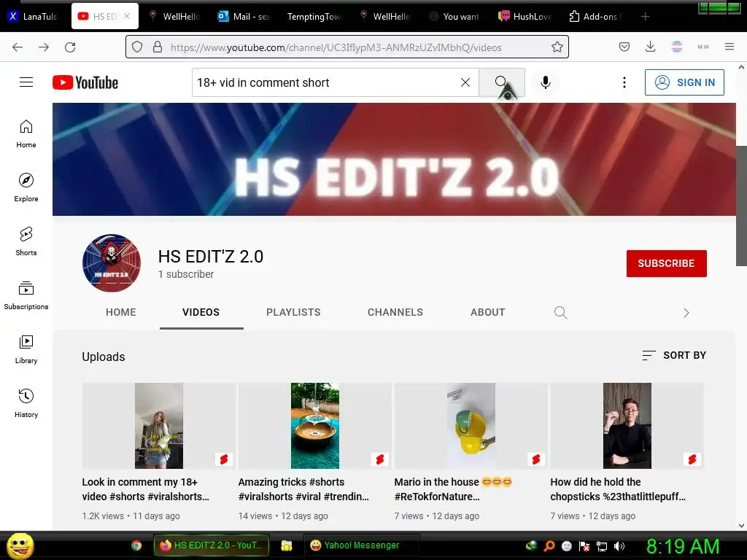Open the CHANNELS tab

(x=395, y=312)
